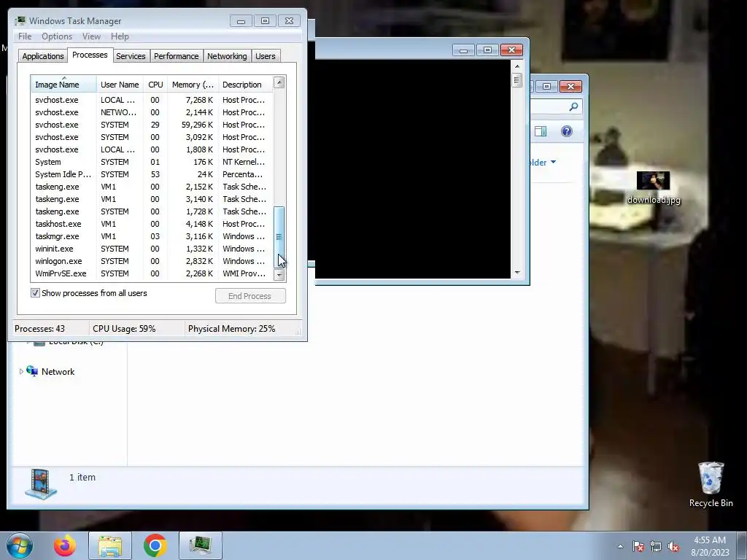Click the Explorer help question mark icon
Screen dimensions: 747x560
(566, 131)
